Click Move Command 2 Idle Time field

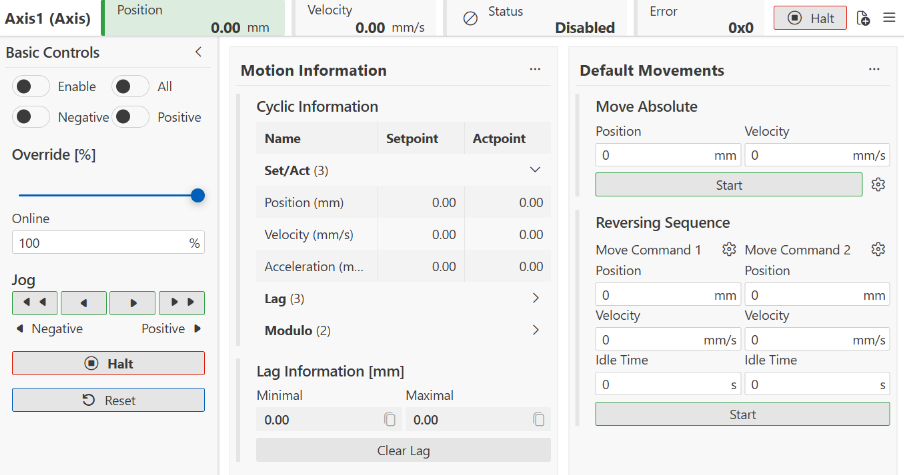point(817,384)
